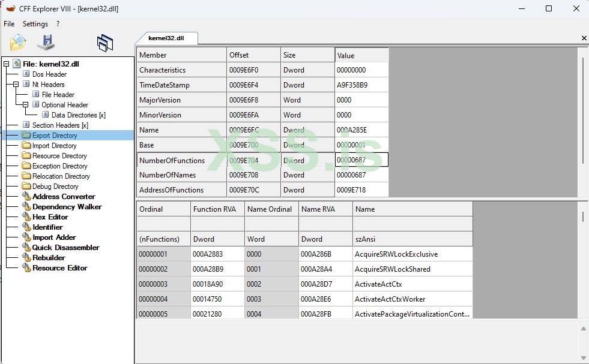The image size is (589, 364).
Task: Open the Settings menu
Action: [35, 24]
